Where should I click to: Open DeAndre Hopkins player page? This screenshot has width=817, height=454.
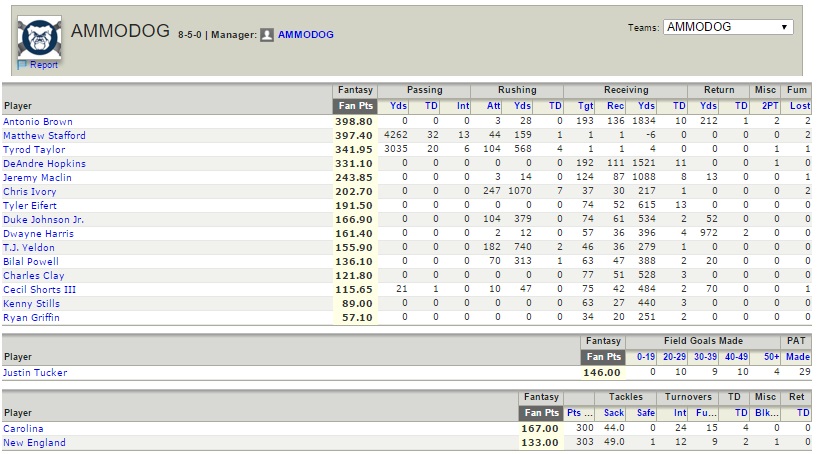point(44,164)
